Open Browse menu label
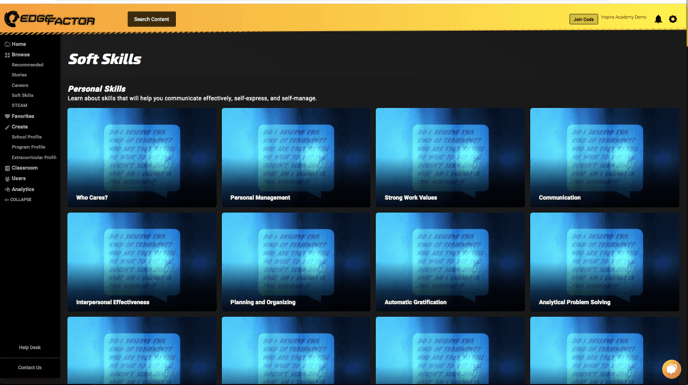 pos(21,55)
